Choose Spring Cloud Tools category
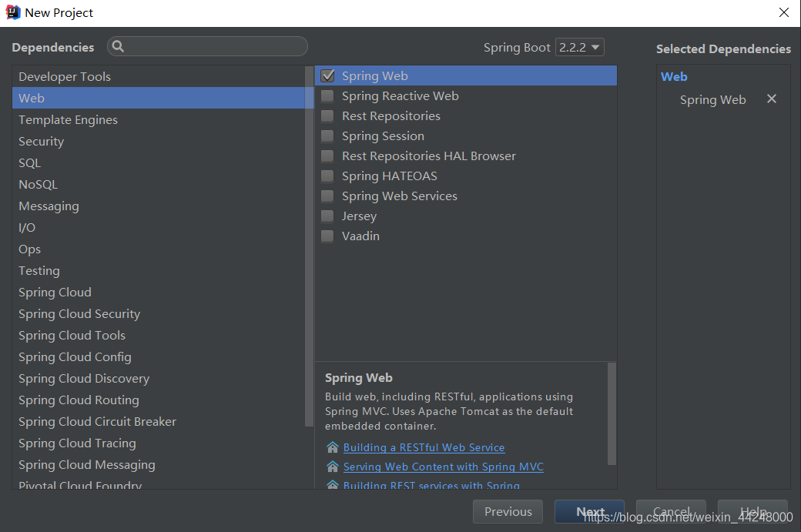Screen dimensions: 801x532 pos(159,336)
